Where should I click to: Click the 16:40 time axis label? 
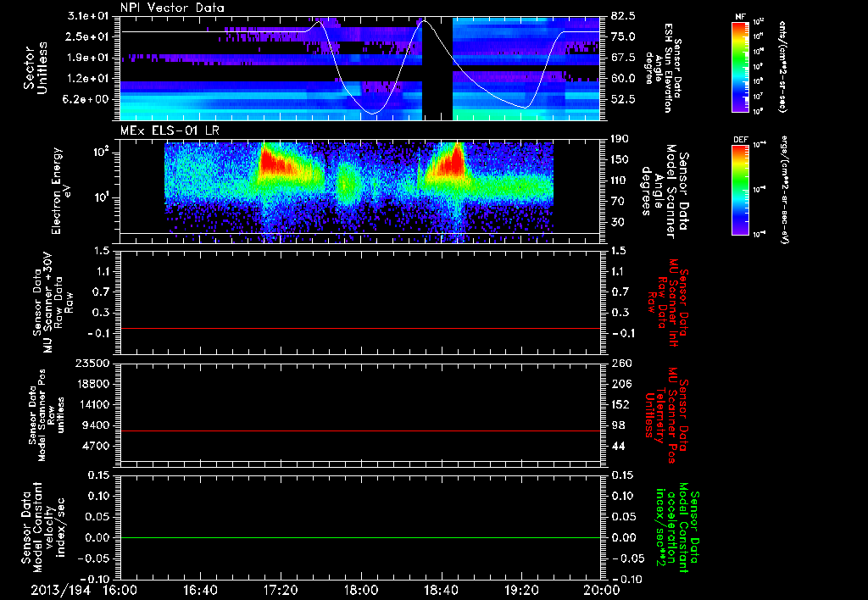pos(200,590)
